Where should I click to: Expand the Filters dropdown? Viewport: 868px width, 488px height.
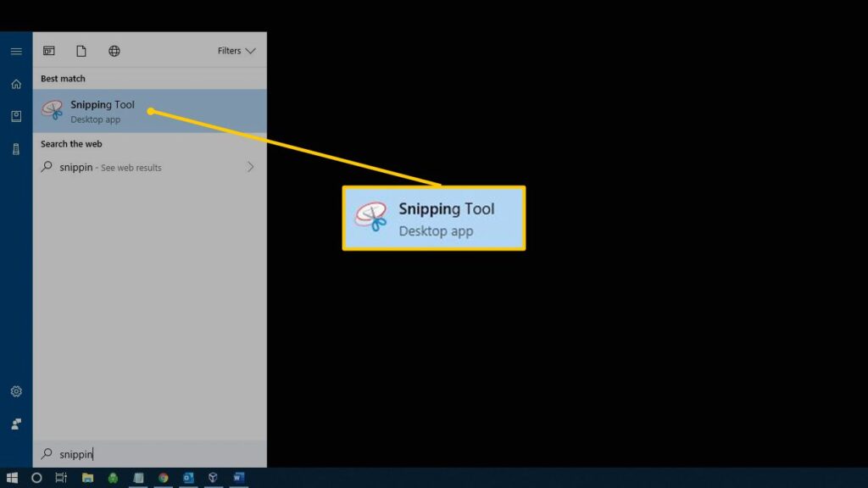pos(236,51)
